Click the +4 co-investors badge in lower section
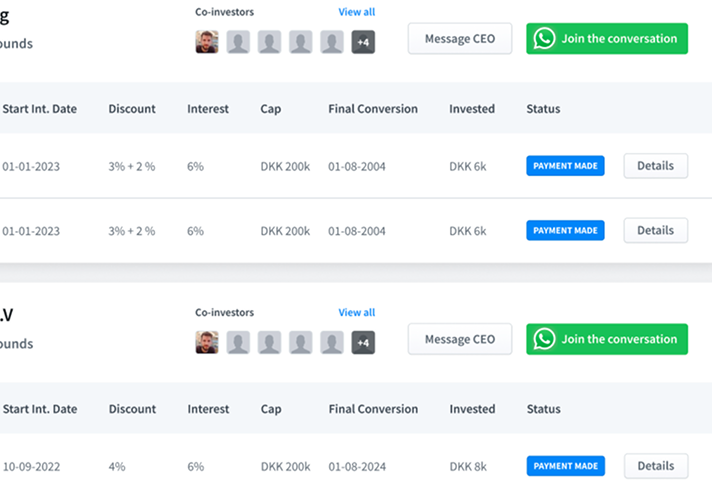Image resolution: width=712 pixels, height=489 pixels. [x=363, y=342]
